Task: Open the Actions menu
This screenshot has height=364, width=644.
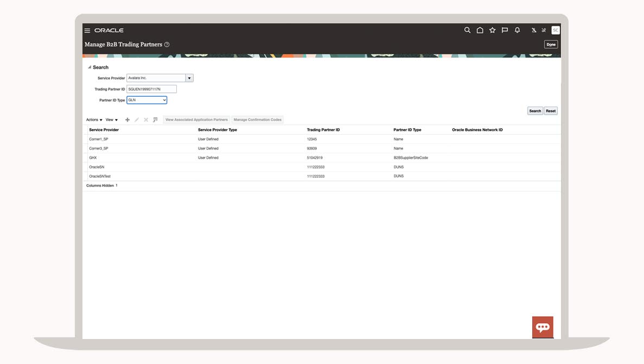Action: tap(94, 120)
